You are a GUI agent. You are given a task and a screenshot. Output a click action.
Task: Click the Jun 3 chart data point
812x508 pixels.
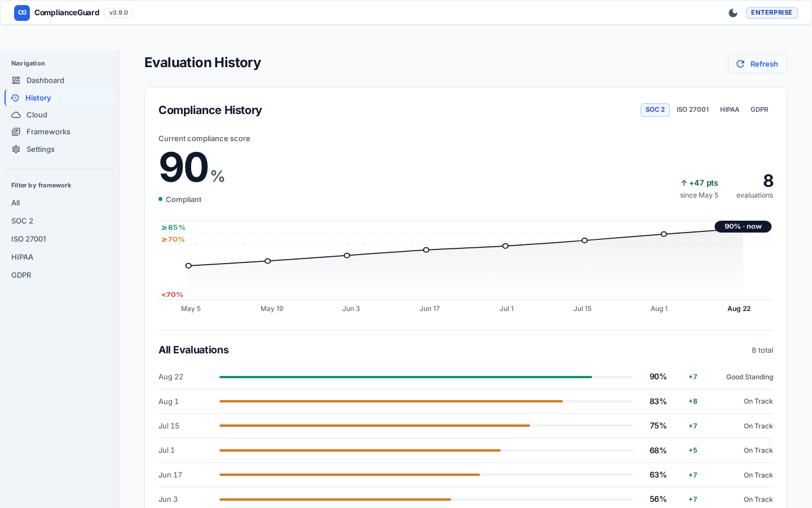[347, 256]
